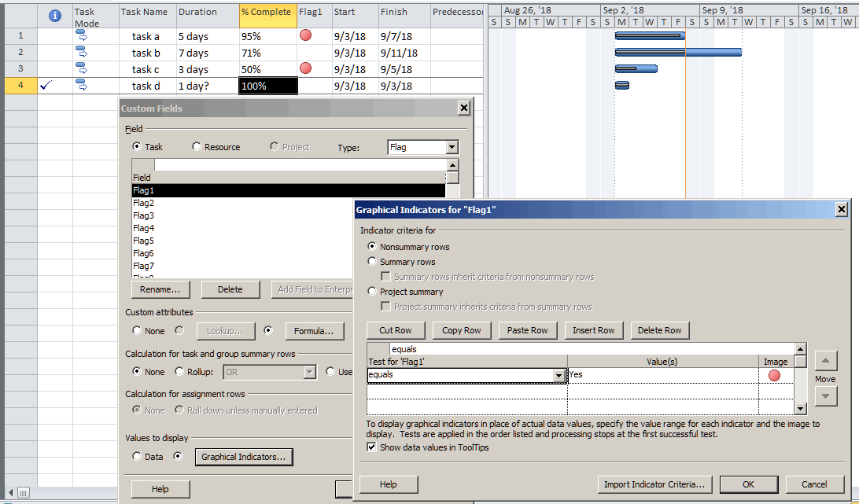
Task: Click the Task Name column header
Action: coord(147,17)
